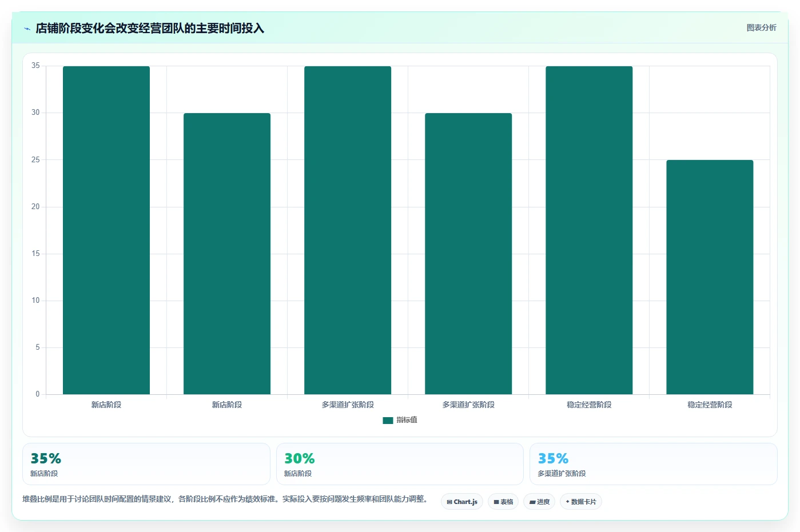The image size is (800, 532).
Task: Open the 30% 新店阶段 data card
Action: point(400,464)
